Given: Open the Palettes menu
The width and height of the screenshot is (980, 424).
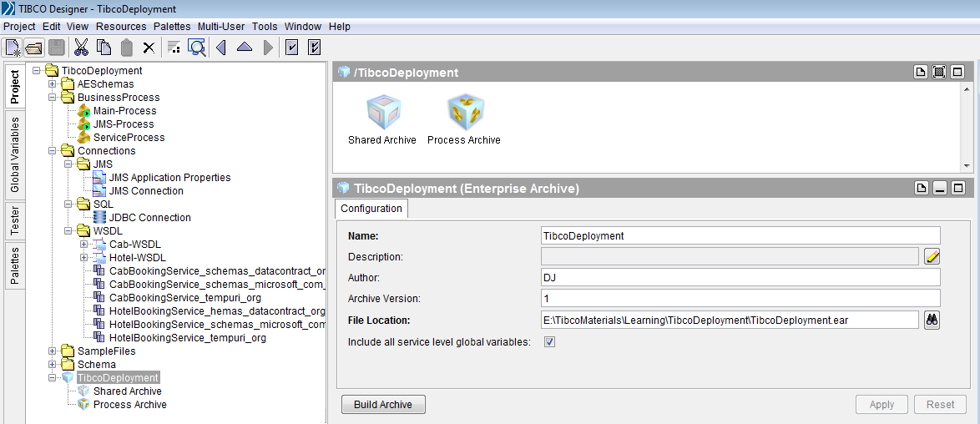Looking at the screenshot, I should coord(172,26).
